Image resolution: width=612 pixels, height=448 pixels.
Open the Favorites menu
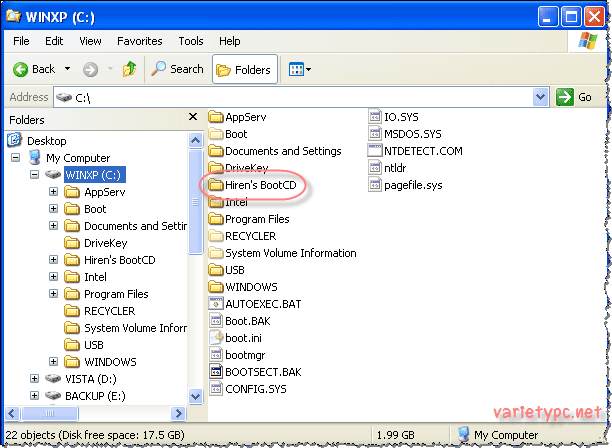click(x=140, y=41)
